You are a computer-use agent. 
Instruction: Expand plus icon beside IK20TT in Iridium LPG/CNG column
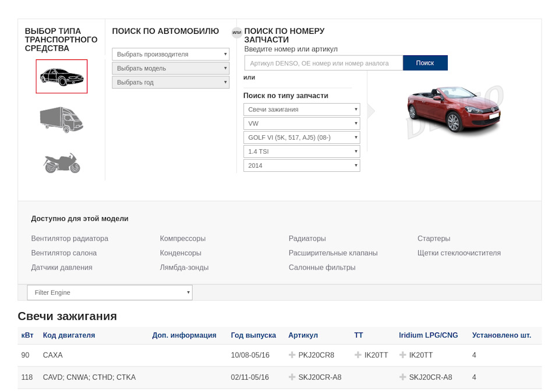[x=403, y=355]
